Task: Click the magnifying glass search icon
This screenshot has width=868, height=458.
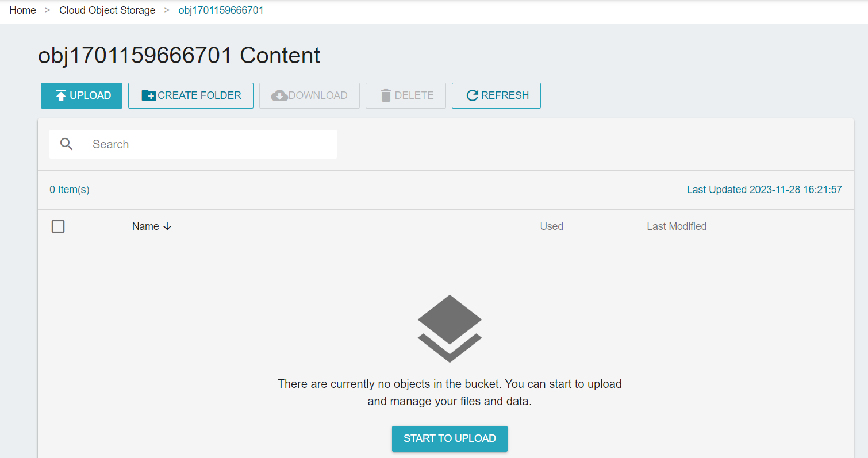Action: [x=67, y=144]
